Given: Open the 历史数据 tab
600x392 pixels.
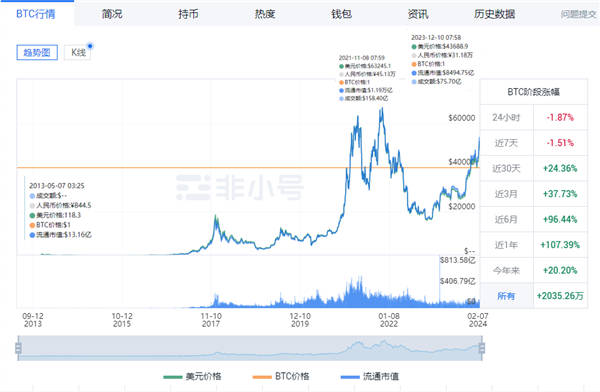Looking at the screenshot, I should [x=494, y=14].
